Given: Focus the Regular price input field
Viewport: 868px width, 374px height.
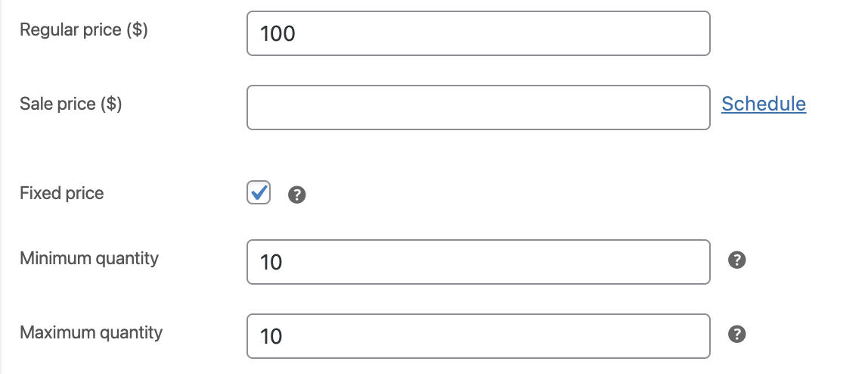Looking at the screenshot, I should [478, 33].
